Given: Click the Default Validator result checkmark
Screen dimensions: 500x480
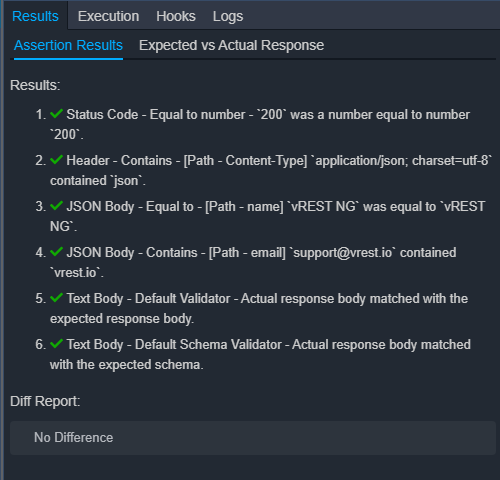Looking at the screenshot, I should [56, 298].
